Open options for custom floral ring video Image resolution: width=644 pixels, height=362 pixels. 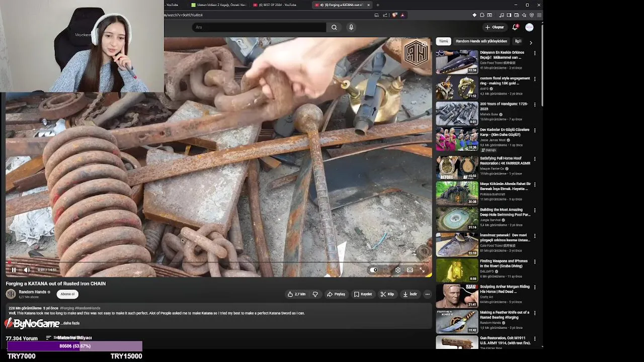click(x=535, y=79)
